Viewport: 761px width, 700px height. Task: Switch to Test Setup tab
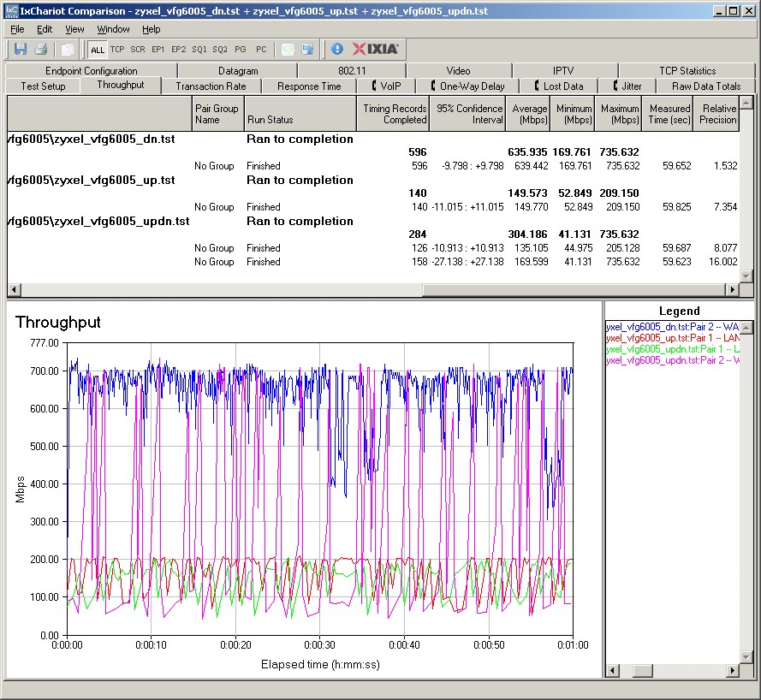click(x=43, y=86)
